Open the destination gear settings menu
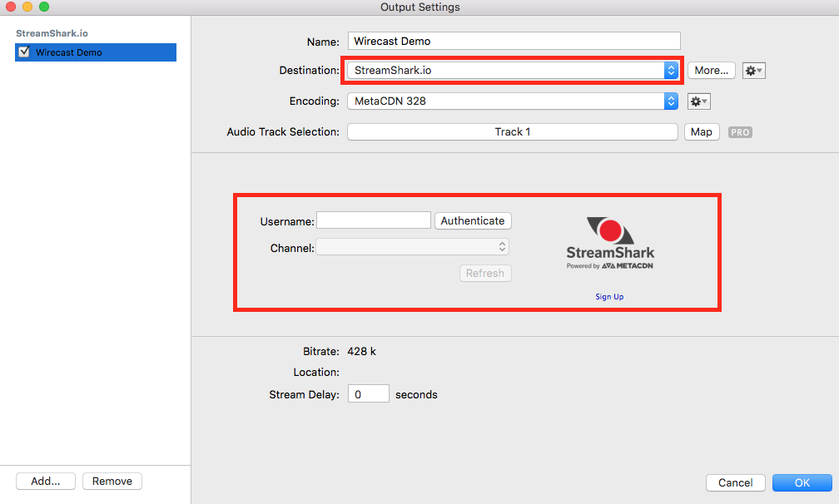Screen dimensions: 839x504 pyautogui.click(x=753, y=71)
